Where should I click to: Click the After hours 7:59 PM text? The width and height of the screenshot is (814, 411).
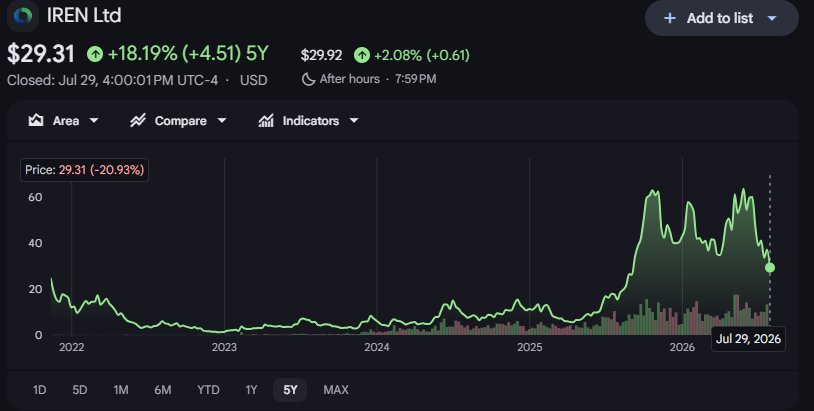[378, 79]
